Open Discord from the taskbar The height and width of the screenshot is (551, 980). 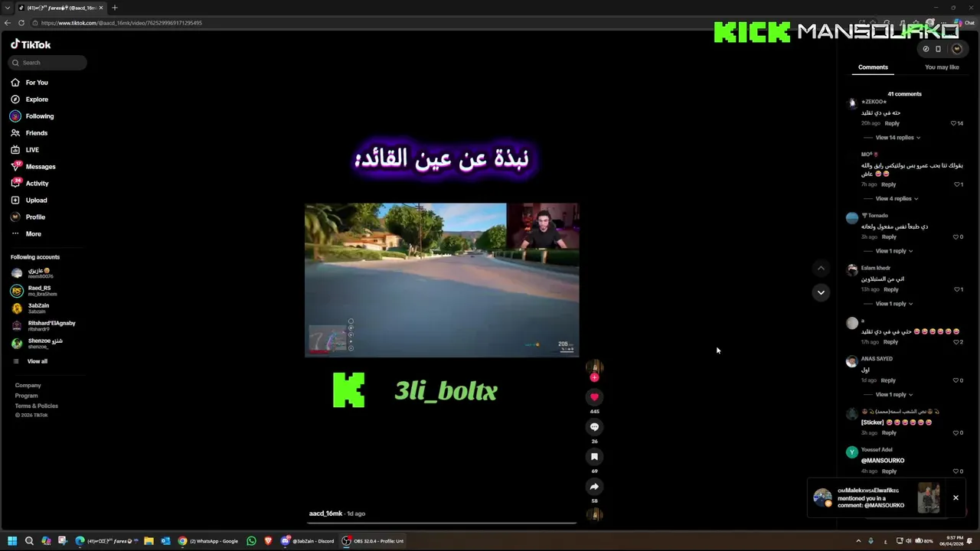click(x=308, y=541)
